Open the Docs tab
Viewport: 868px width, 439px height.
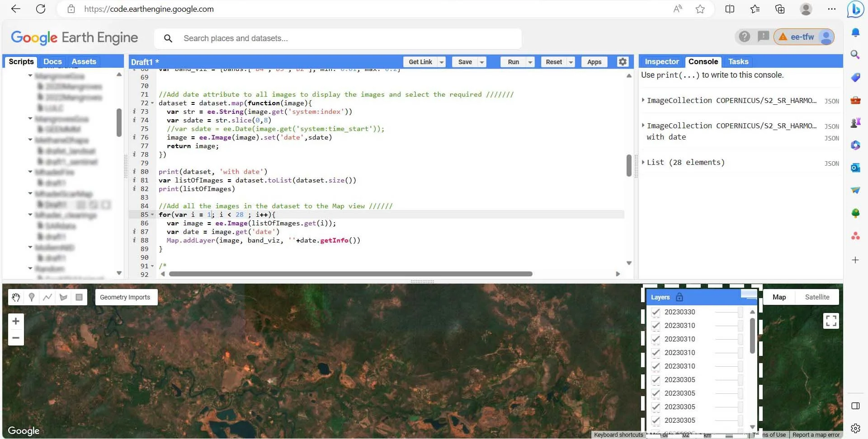coord(52,61)
